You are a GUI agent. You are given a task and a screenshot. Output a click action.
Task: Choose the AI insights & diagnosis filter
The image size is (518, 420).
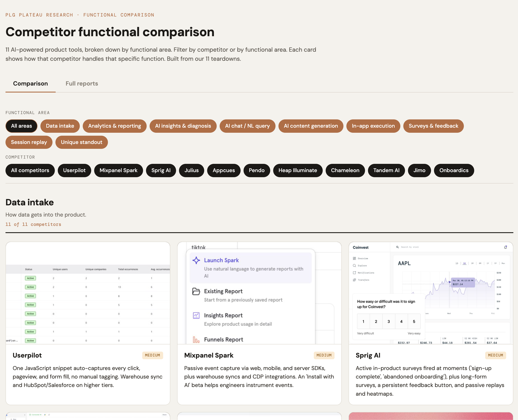pyautogui.click(x=183, y=126)
